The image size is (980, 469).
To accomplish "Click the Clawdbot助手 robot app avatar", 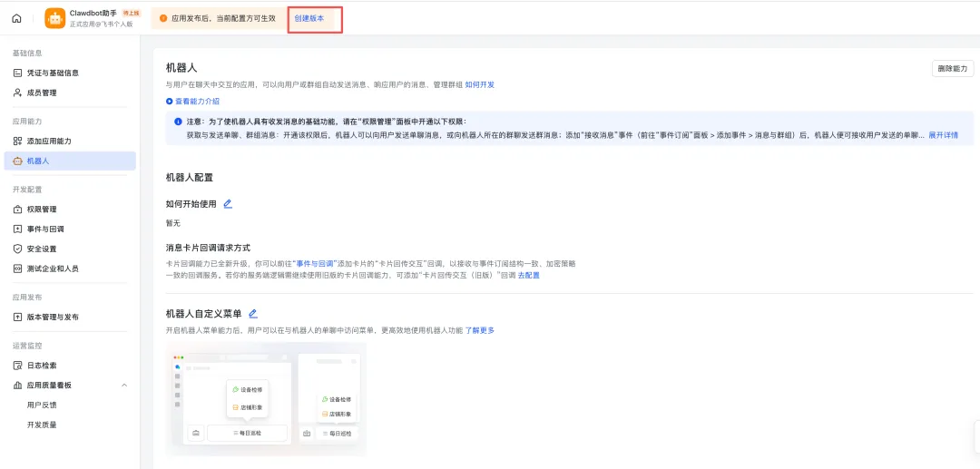I will [55, 18].
